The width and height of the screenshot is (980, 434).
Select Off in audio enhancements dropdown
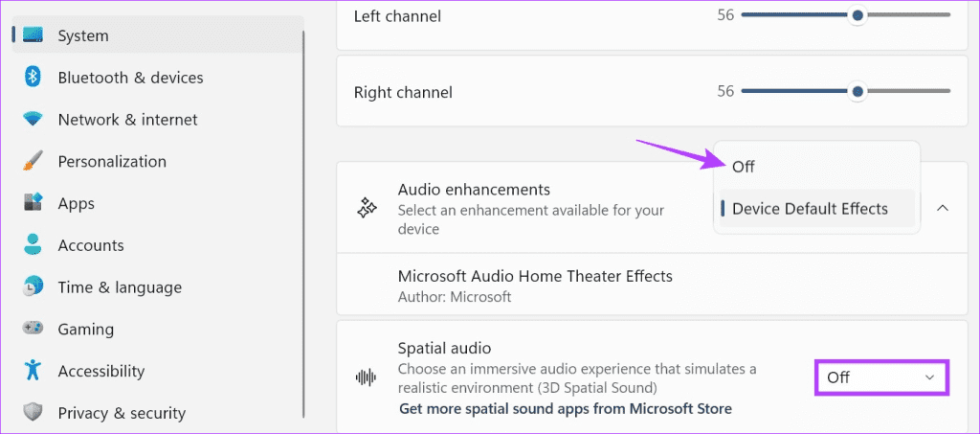[x=817, y=167]
